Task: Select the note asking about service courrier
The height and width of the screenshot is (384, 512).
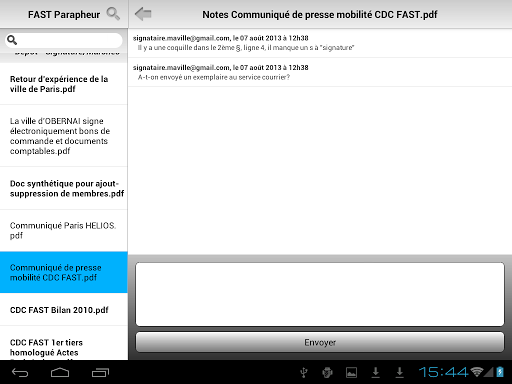Action: pyautogui.click(x=320, y=72)
